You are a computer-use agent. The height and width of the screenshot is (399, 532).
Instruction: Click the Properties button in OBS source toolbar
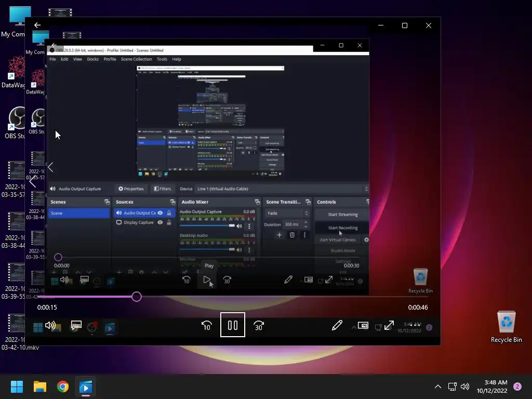point(131,189)
